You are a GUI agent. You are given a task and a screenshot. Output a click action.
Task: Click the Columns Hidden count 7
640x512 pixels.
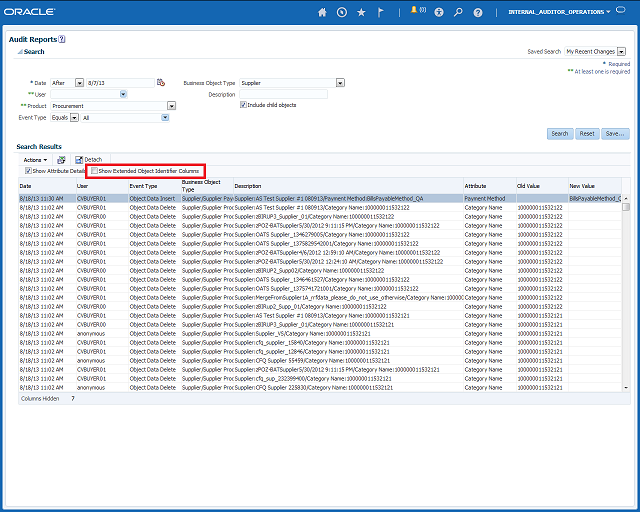[x=73, y=398]
